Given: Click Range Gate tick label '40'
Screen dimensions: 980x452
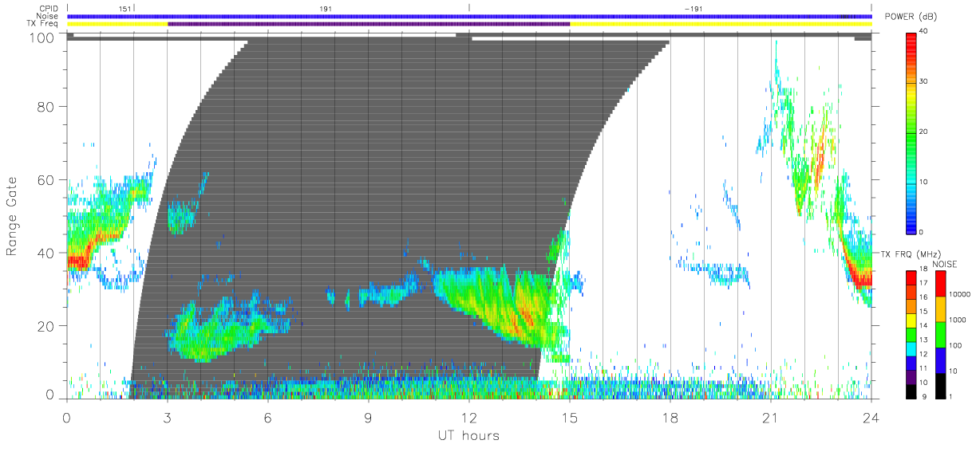Looking at the screenshot, I should 45,253.
